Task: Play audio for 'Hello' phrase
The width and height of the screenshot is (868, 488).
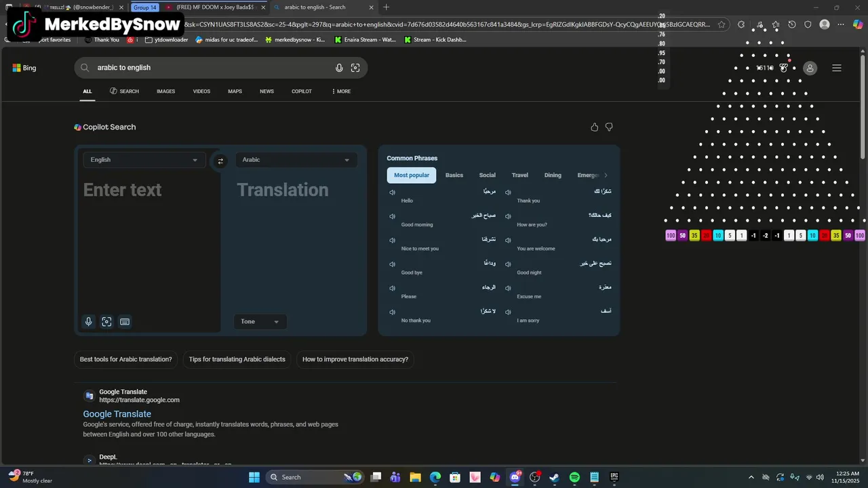Action: 392,192
